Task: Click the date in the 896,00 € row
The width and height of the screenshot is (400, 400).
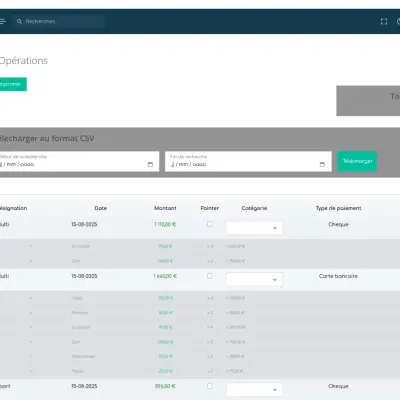Action: point(84,386)
